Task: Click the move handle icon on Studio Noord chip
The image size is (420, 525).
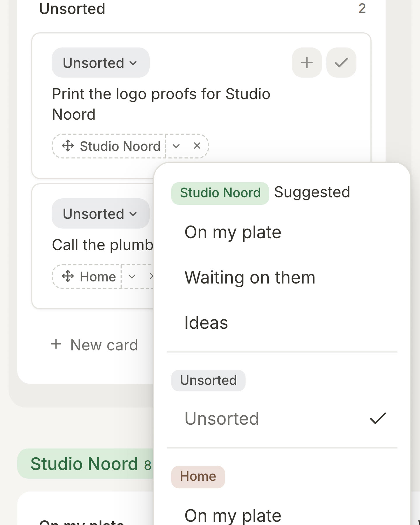Action: 68,146
